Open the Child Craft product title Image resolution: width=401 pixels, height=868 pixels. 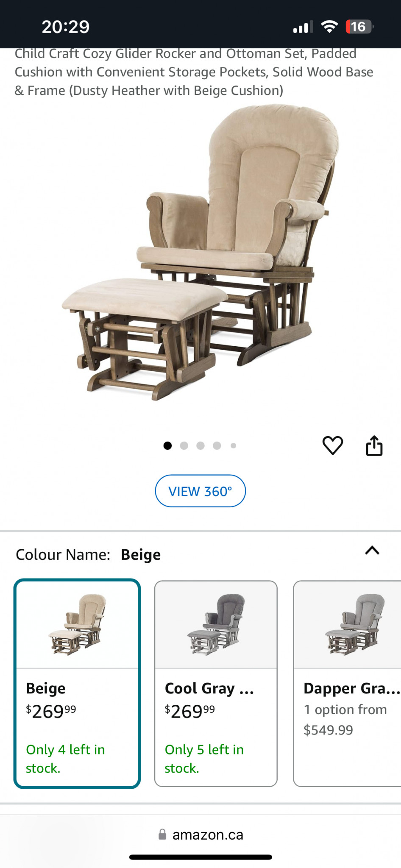coord(194,72)
